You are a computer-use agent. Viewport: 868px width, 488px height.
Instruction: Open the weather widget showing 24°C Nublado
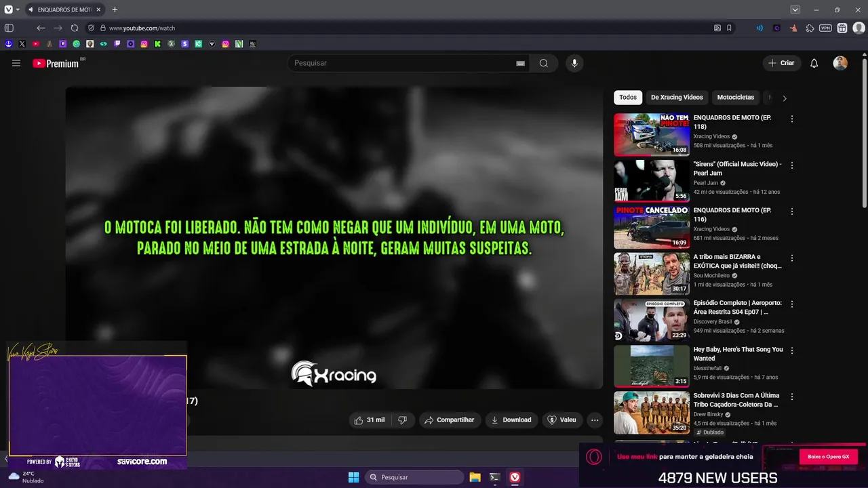(x=26, y=477)
